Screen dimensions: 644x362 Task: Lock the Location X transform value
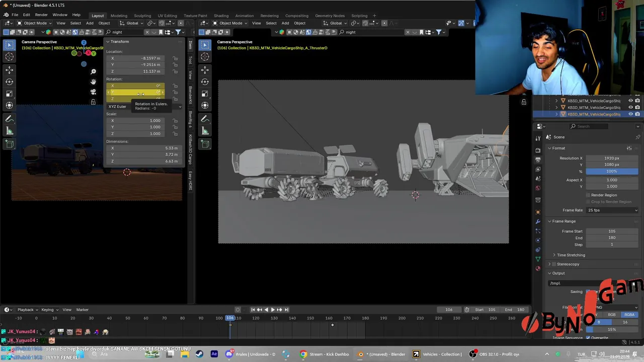[175, 58]
